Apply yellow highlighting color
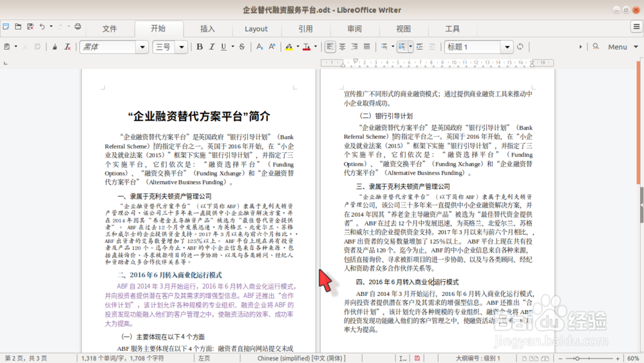The height and width of the screenshot is (363, 644). pyautogui.click(x=289, y=47)
